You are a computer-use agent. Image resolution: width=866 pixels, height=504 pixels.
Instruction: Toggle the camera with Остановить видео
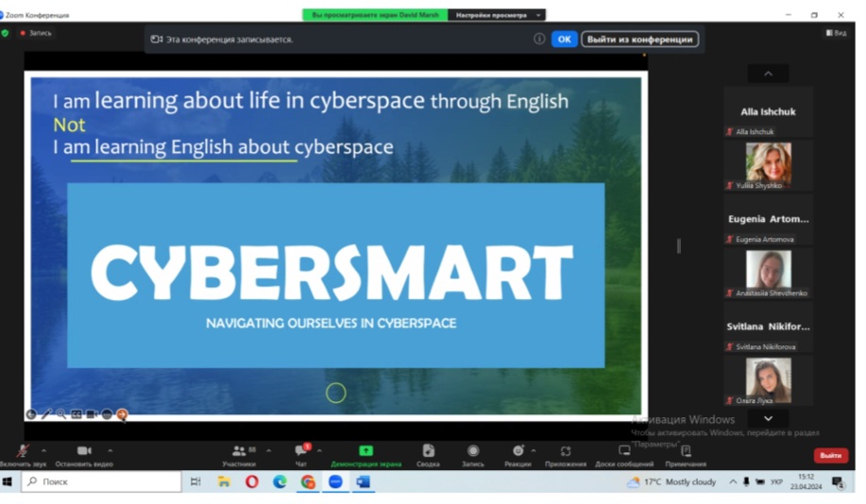(84, 451)
